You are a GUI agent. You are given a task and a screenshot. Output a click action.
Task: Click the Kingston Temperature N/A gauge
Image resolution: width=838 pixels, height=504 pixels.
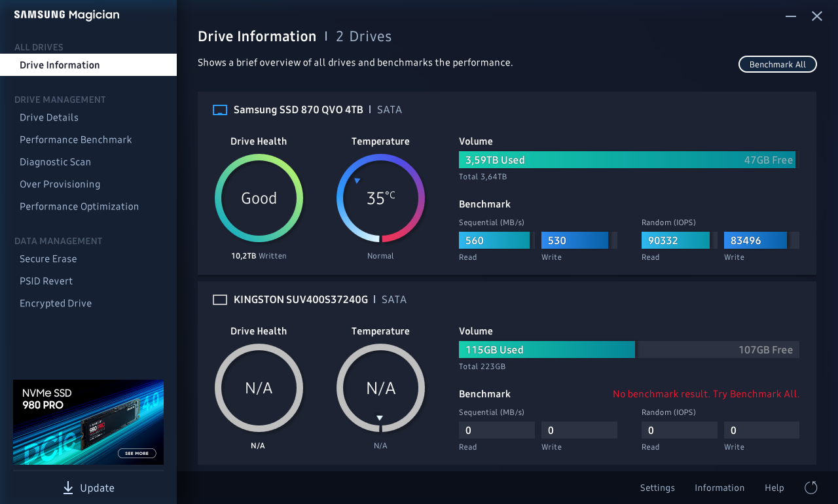click(x=380, y=388)
